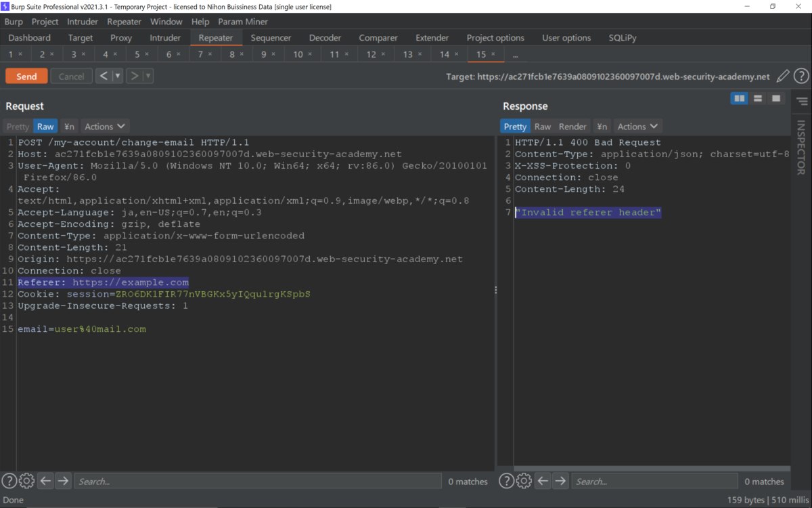Switch to the Proxy tab
The width and height of the screenshot is (812, 508).
coord(121,38)
